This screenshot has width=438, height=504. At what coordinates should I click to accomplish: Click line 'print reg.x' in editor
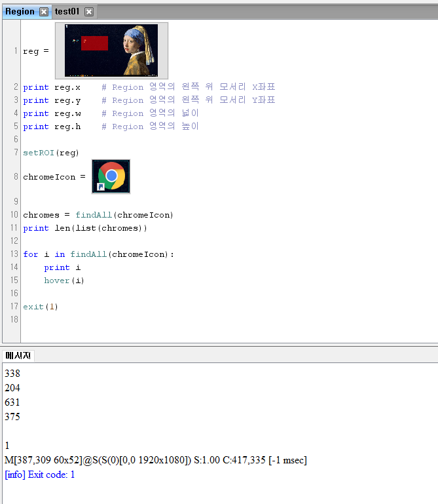tap(52, 87)
